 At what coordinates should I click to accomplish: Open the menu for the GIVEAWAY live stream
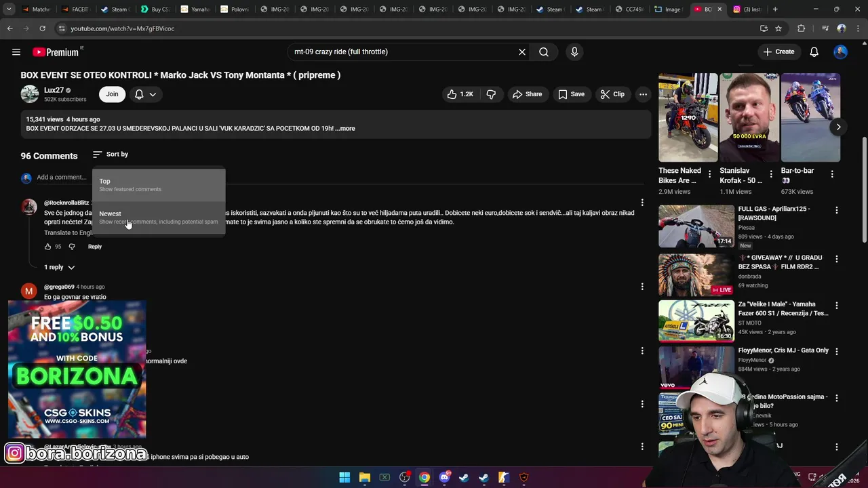(x=837, y=259)
